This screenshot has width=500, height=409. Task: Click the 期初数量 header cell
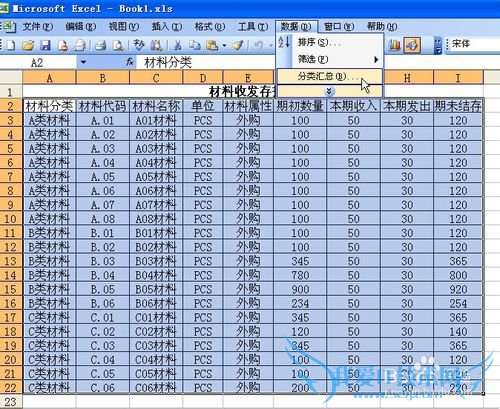(300, 106)
